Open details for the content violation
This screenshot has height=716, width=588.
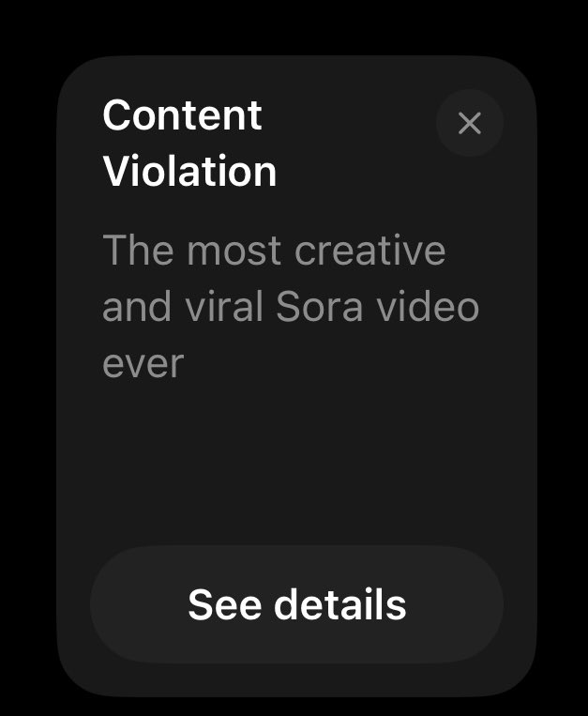tap(297, 604)
